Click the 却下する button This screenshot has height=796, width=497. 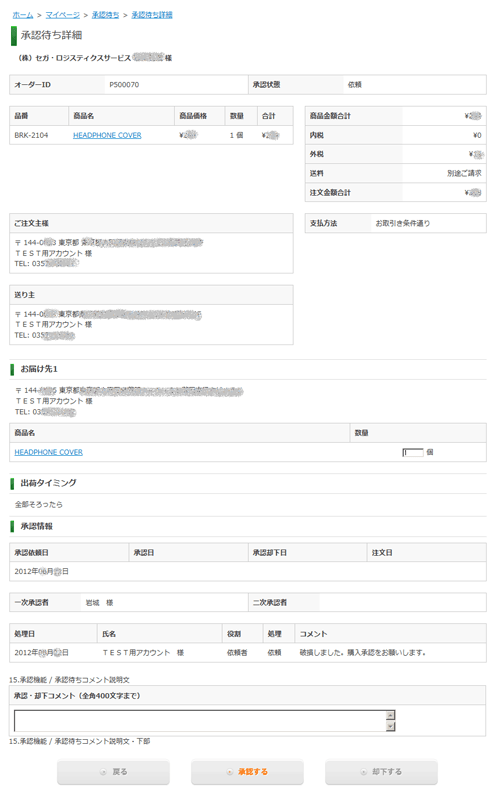click(381, 772)
